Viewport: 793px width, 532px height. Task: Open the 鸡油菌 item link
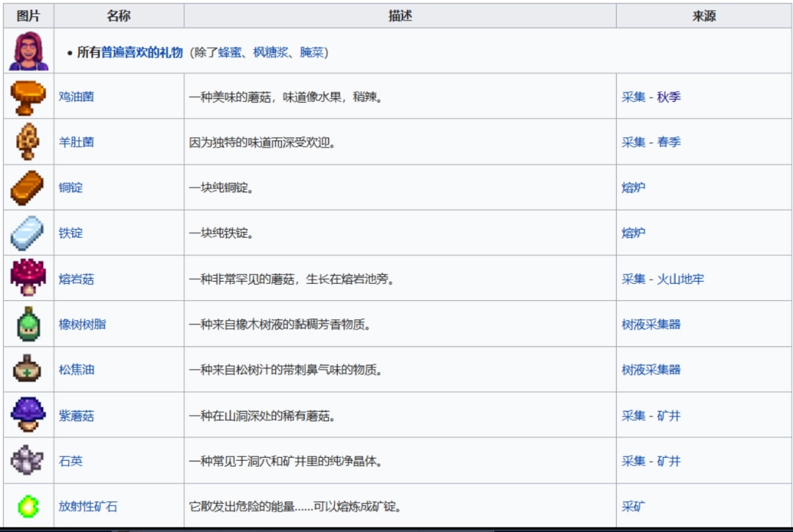pyautogui.click(x=76, y=97)
